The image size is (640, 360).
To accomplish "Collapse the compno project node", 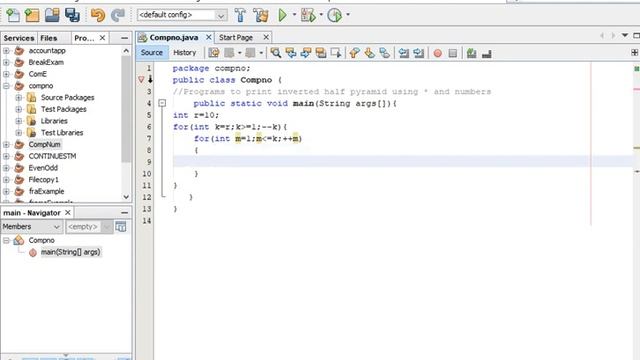I will click(x=6, y=86).
